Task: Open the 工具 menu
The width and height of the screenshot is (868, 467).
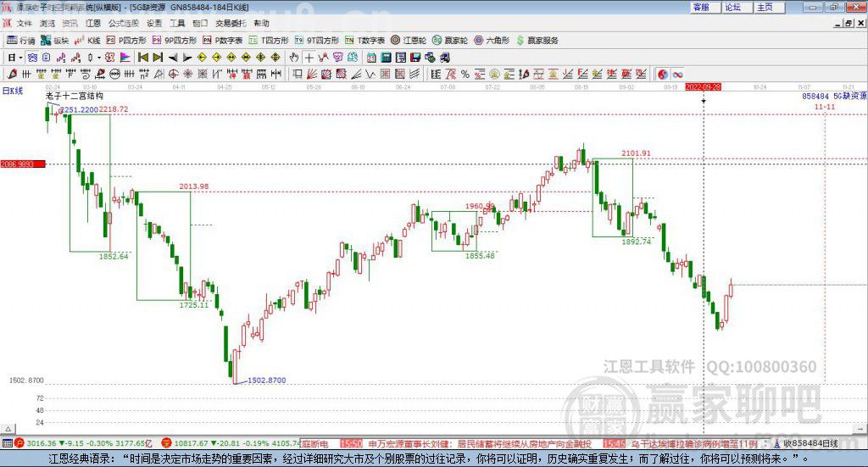Action: [177, 23]
